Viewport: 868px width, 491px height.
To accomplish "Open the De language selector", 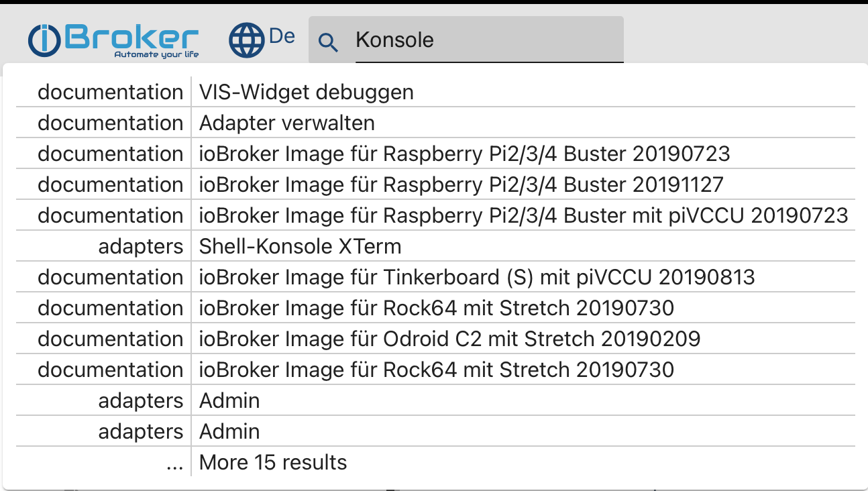I will point(282,36).
